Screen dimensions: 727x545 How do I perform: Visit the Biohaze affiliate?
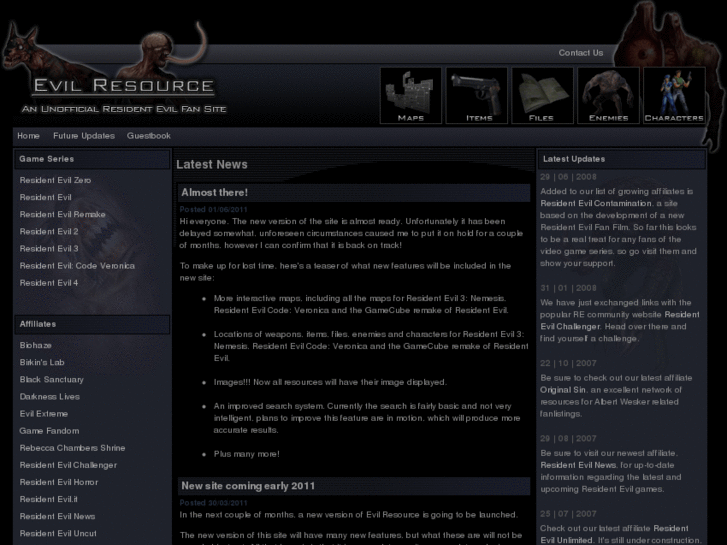click(x=36, y=345)
